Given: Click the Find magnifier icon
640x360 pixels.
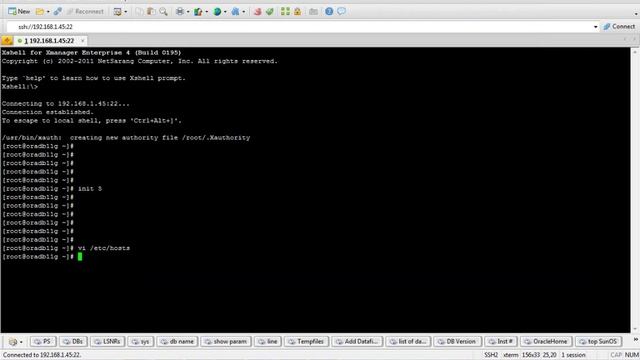Looking at the screenshot, I should point(163,11).
